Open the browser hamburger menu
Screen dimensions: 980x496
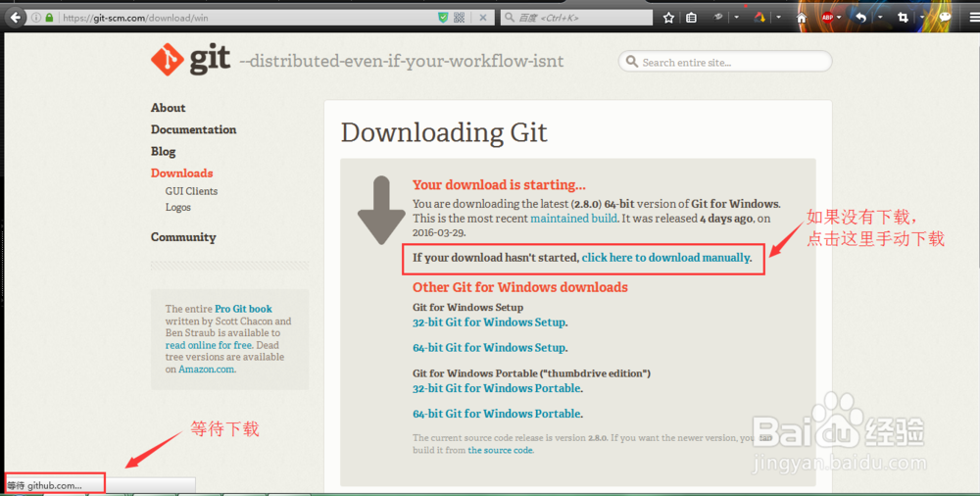click(973, 18)
